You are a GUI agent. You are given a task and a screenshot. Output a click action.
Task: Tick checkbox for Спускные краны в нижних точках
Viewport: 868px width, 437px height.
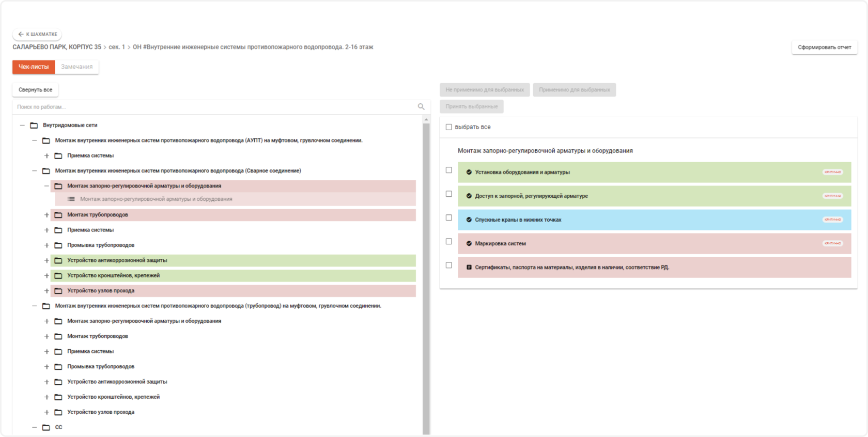coord(448,217)
